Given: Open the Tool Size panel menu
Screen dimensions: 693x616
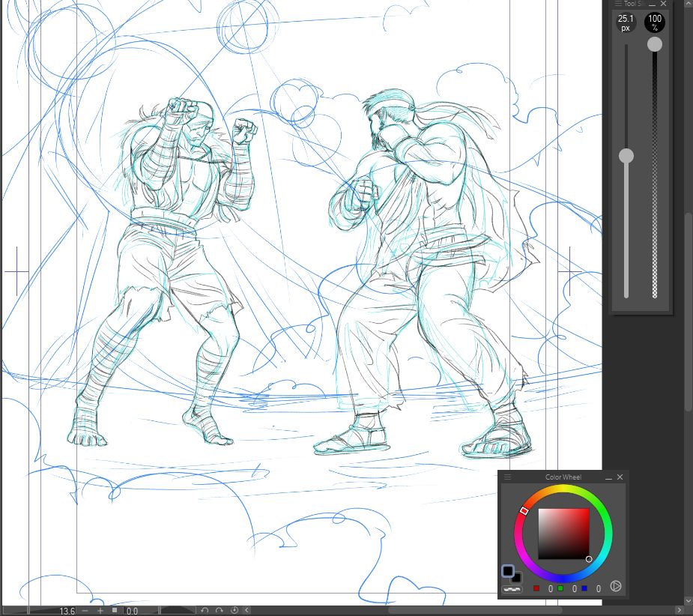Looking at the screenshot, I should 618,4.
